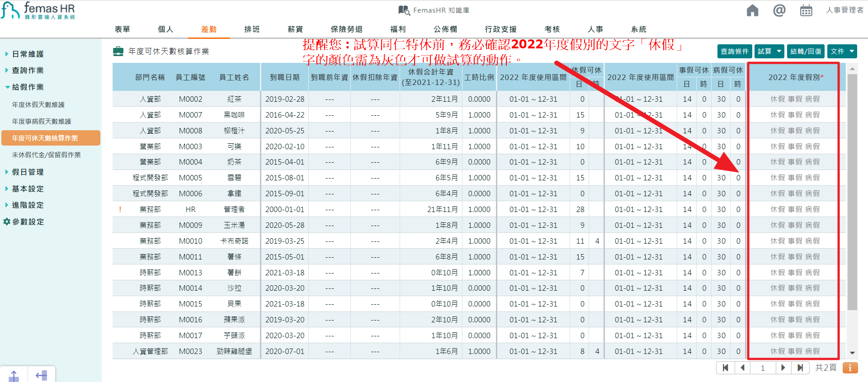Open the @ mail icon
The image size is (868, 382).
779,10
